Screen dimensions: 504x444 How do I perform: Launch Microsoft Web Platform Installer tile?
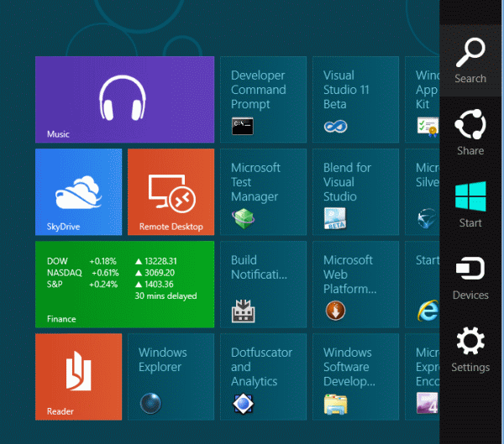356,285
